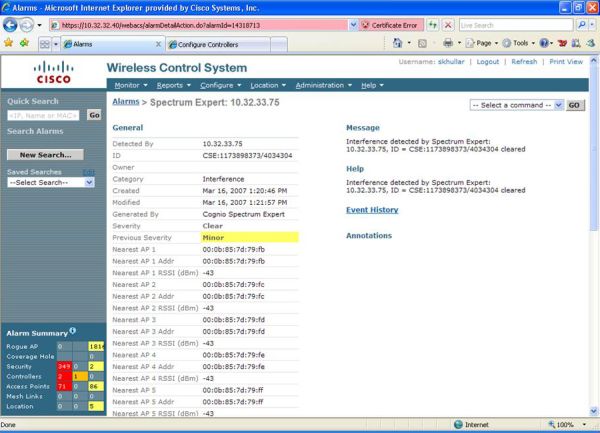
Task: Open the Select Search dropdown
Action: [51, 182]
